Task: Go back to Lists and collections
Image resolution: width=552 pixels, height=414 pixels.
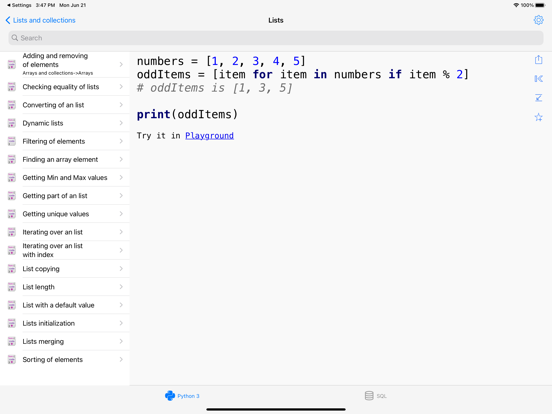Action: (x=40, y=20)
